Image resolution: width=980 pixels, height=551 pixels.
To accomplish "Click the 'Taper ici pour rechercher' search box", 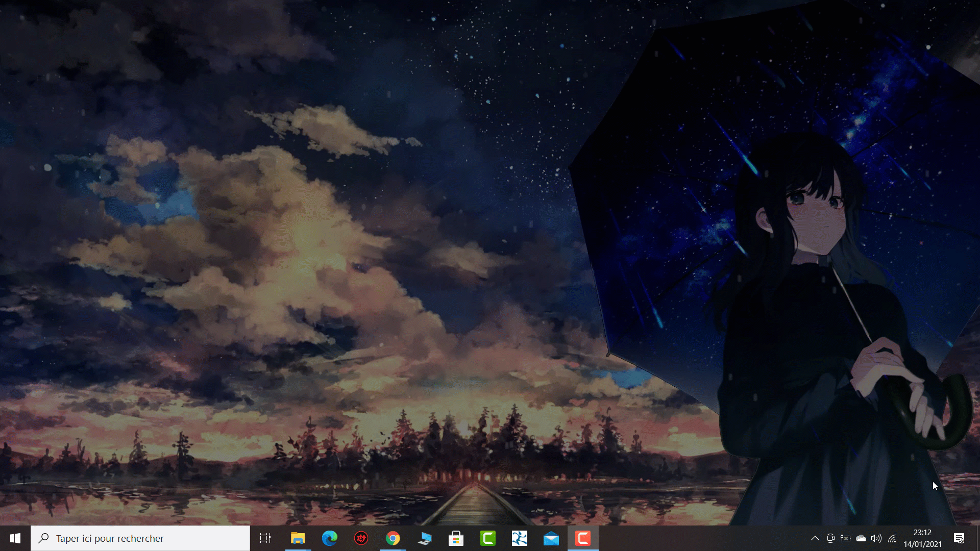I will 140,538.
